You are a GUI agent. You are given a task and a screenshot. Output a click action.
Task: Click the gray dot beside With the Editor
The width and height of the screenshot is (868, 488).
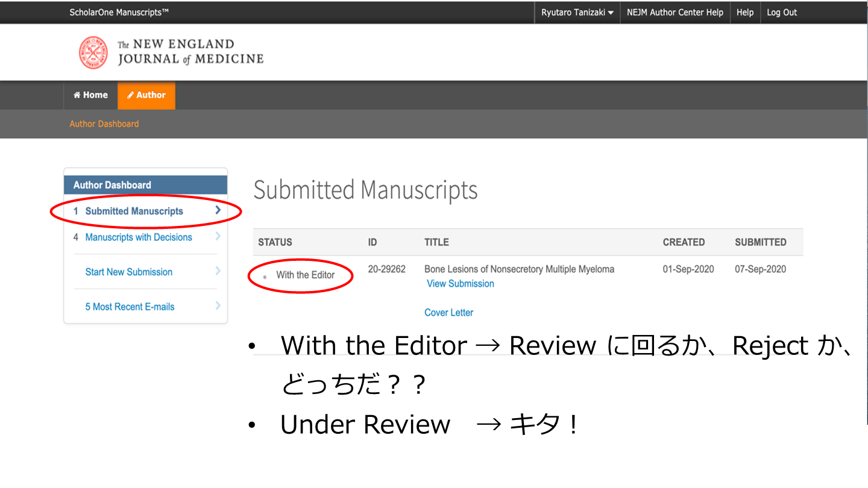click(x=265, y=277)
